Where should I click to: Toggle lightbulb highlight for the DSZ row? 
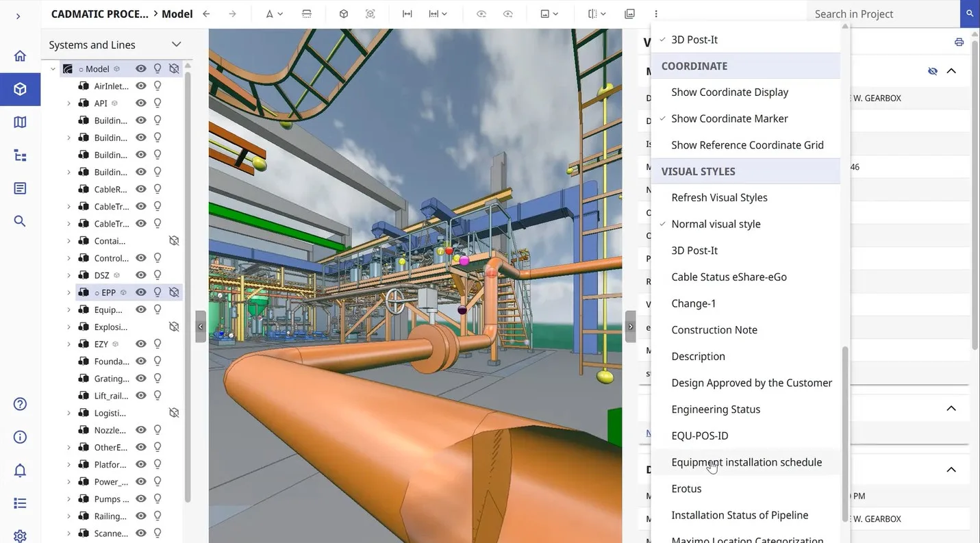click(x=158, y=275)
